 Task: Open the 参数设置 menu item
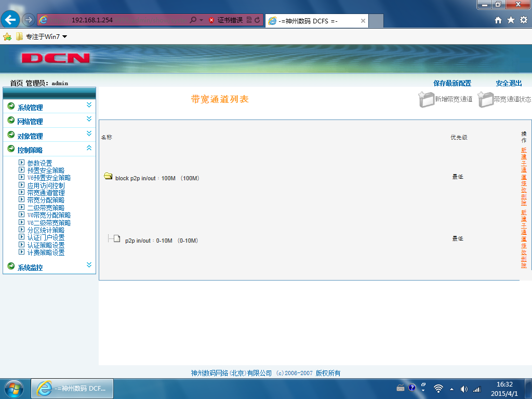(39, 163)
